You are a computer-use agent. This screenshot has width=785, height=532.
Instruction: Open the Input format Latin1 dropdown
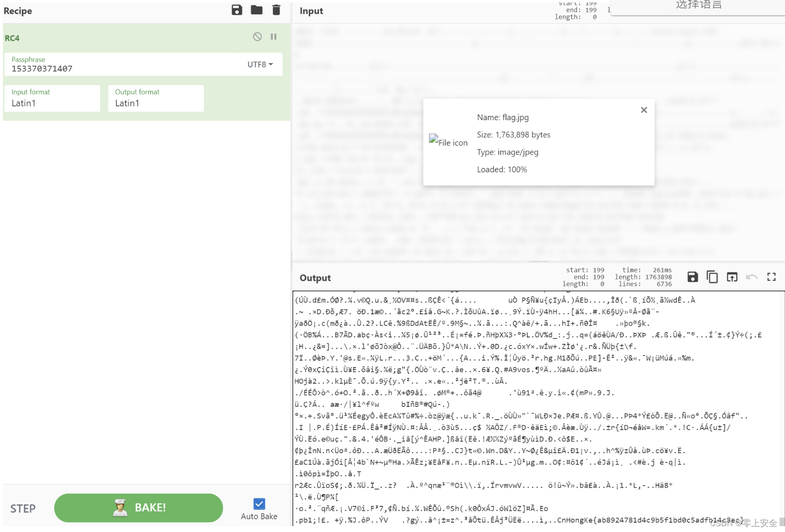click(x=52, y=98)
